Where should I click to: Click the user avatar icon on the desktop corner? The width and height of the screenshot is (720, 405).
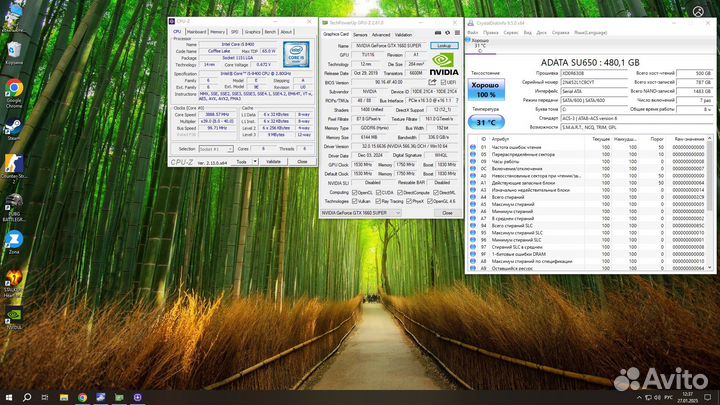coord(698,11)
